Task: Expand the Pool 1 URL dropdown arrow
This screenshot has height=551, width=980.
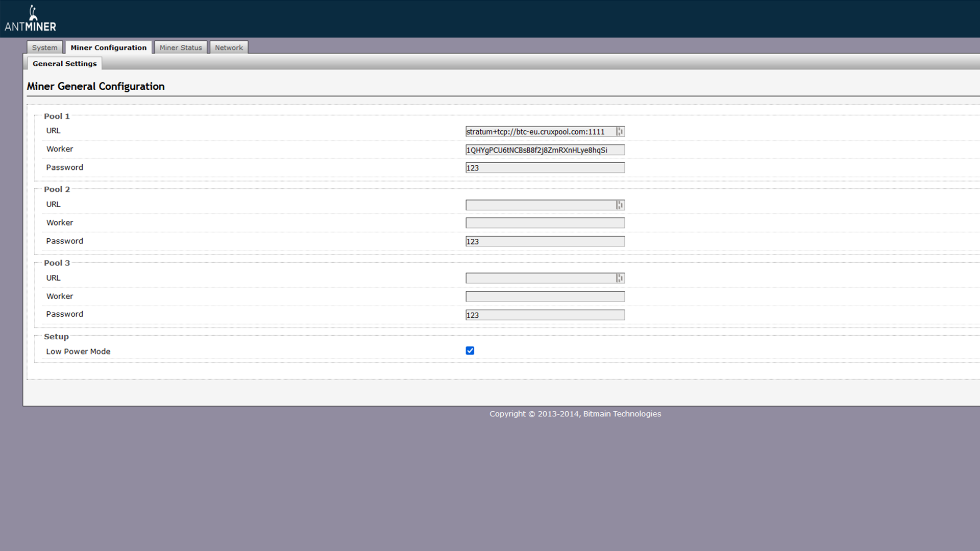Action: click(620, 132)
